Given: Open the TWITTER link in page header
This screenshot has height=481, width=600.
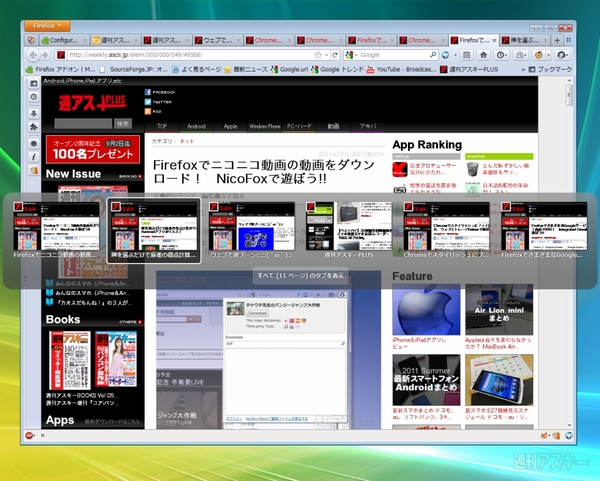Looking at the screenshot, I should point(158,102).
